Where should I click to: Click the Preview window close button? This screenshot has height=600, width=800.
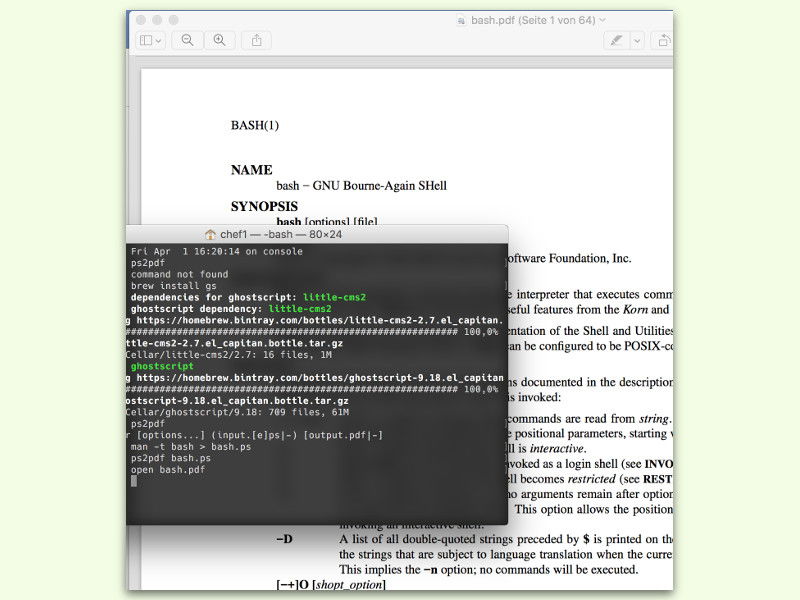[x=141, y=20]
